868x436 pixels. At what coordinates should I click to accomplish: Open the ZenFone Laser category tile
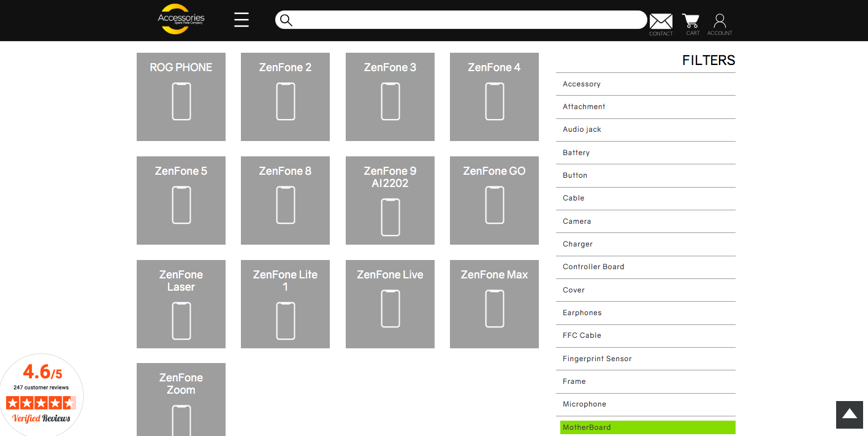181,304
